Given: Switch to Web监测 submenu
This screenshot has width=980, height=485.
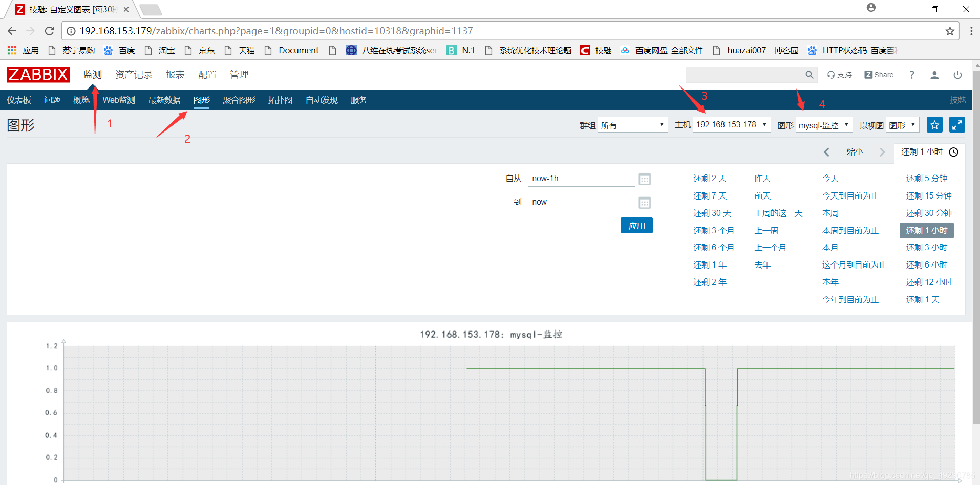Looking at the screenshot, I should (119, 100).
